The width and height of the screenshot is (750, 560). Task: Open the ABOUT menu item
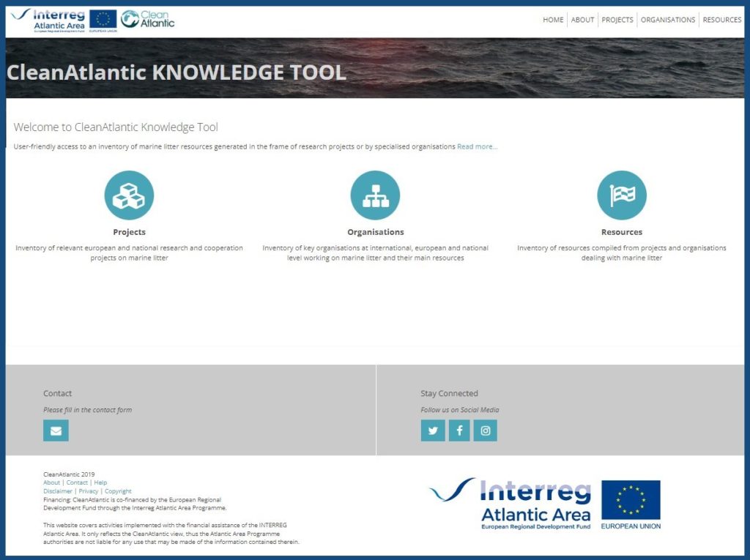pyautogui.click(x=582, y=20)
